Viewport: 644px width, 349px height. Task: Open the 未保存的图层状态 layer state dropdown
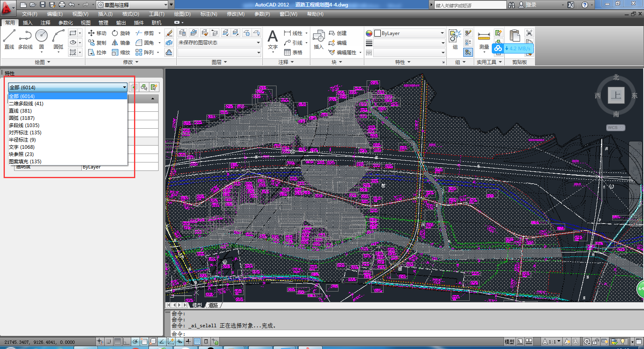tap(219, 43)
